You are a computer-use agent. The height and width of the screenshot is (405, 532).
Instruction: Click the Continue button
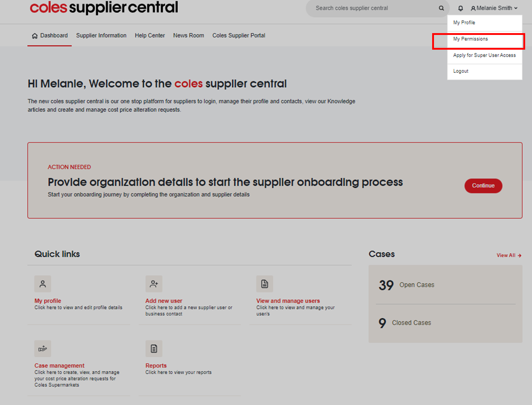(483, 186)
